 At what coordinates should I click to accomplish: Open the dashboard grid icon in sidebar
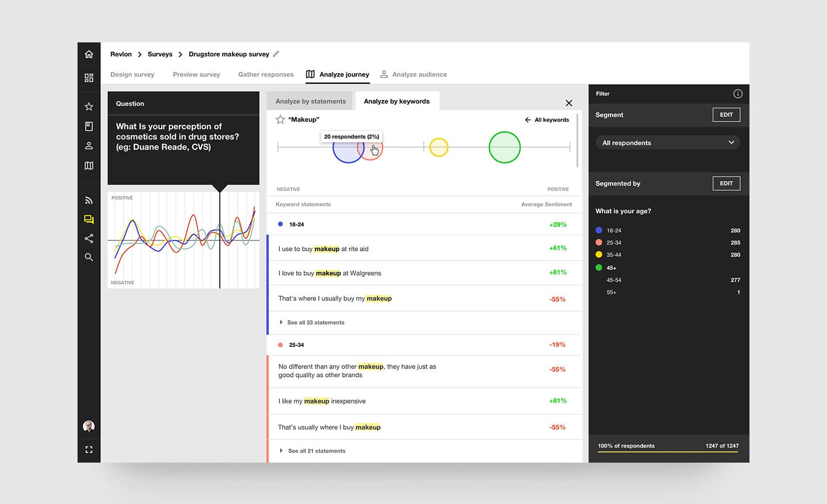(89, 78)
